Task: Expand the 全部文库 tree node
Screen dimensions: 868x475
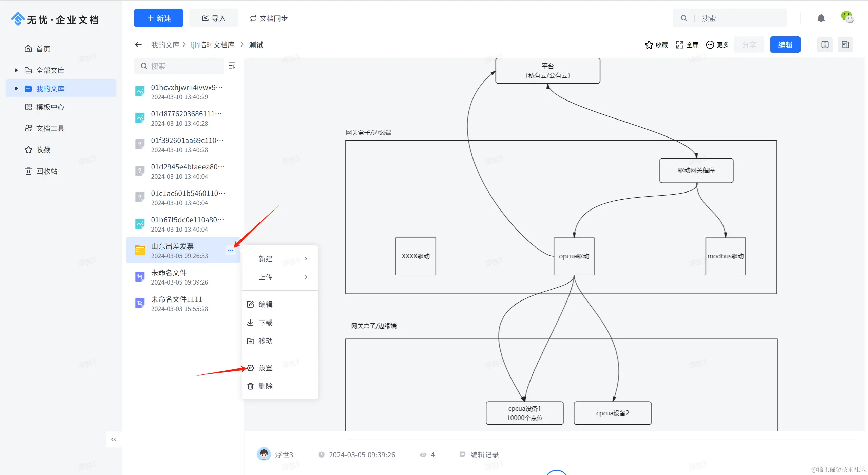Action: [x=16, y=70]
